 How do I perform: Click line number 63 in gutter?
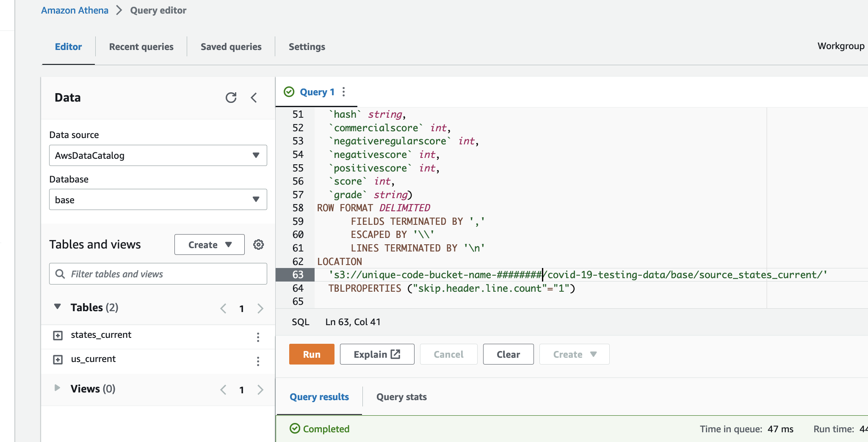[x=298, y=275]
